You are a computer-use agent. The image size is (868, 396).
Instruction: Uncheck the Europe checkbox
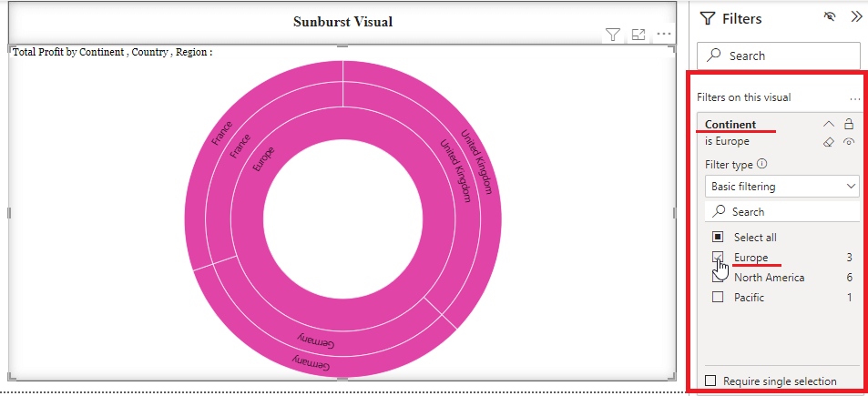[x=718, y=258]
